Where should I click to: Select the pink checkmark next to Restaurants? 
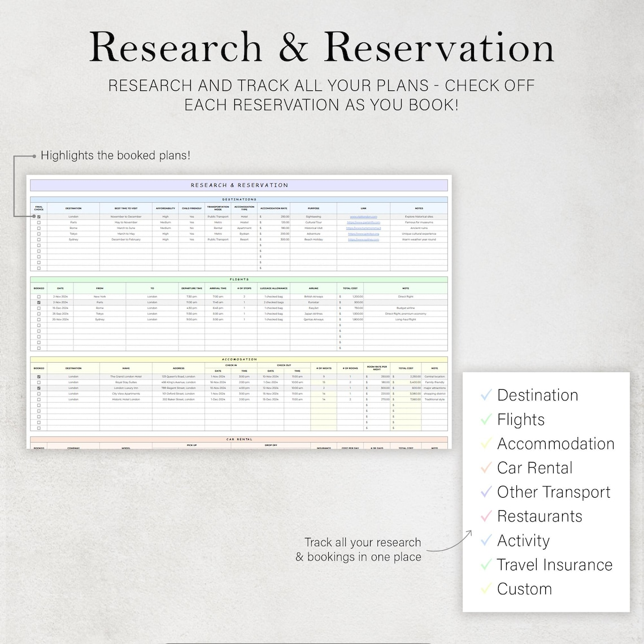click(x=486, y=516)
